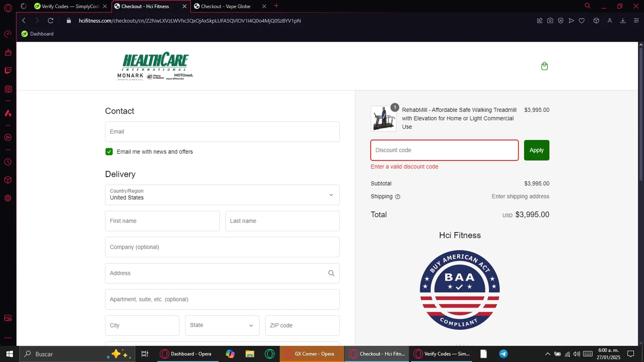Search address with the magnifier icon
Viewport: 644px width, 362px height.
click(331, 273)
